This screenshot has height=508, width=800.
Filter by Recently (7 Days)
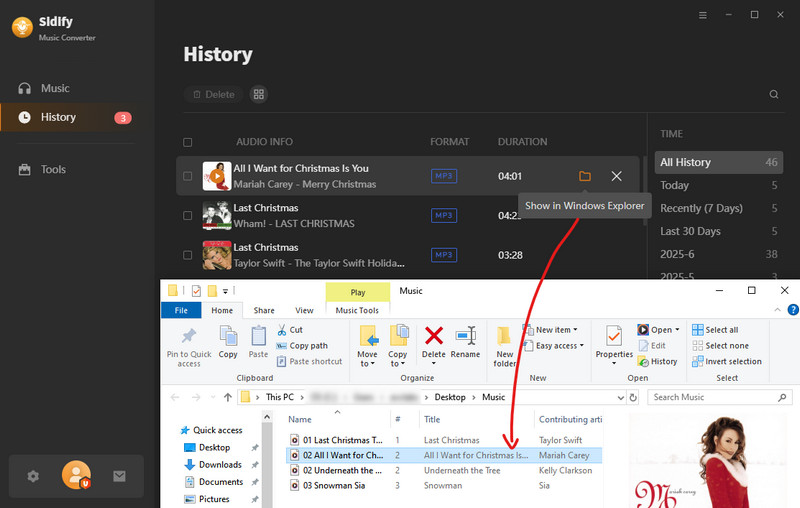click(718, 208)
